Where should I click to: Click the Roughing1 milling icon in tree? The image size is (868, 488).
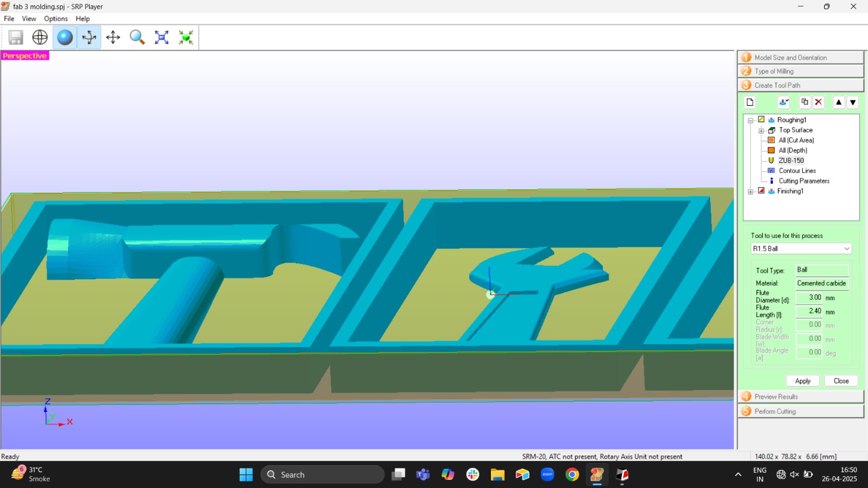[771, 120]
